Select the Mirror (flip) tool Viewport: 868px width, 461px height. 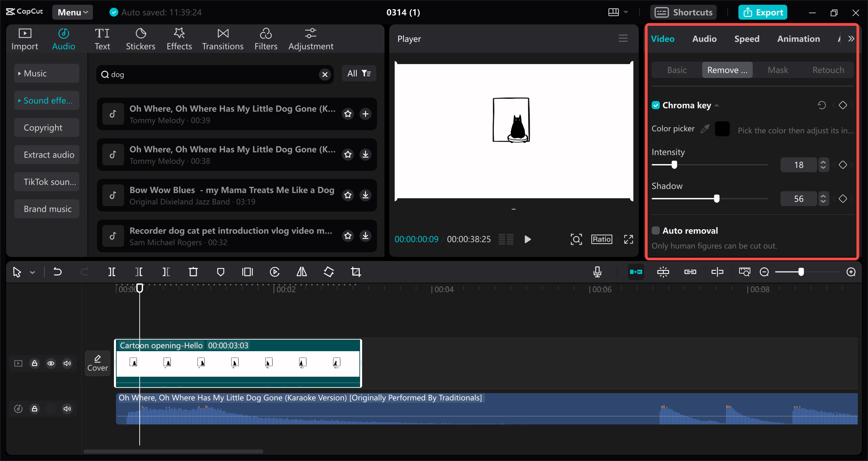point(301,272)
